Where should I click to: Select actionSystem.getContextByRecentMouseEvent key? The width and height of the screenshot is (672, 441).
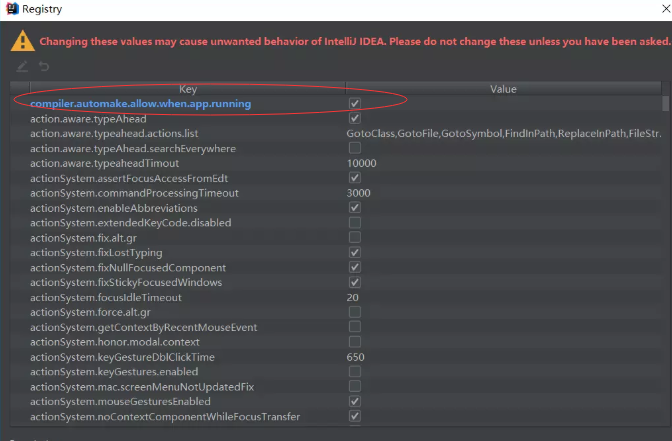click(144, 327)
